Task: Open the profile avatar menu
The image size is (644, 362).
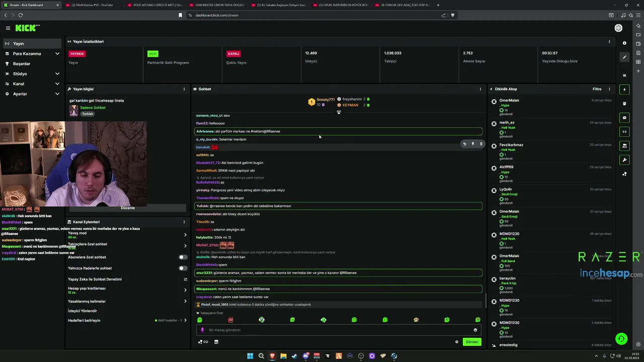Action: pos(618,28)
